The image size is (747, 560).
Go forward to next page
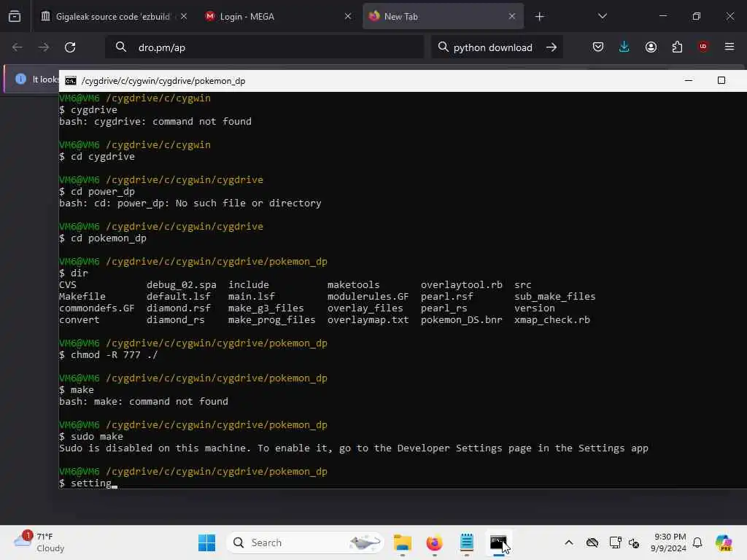click(43, 47)
